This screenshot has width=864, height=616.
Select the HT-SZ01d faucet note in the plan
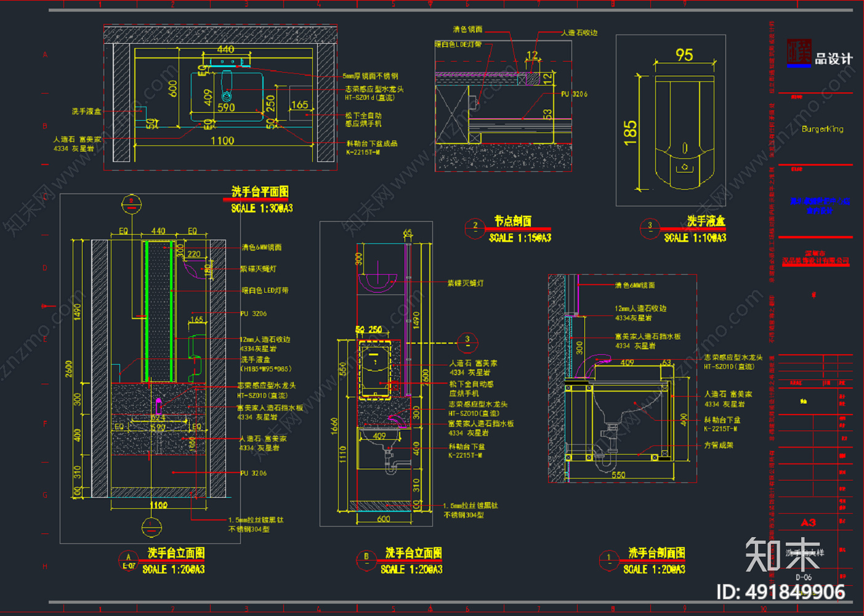(x=374, y=94)
